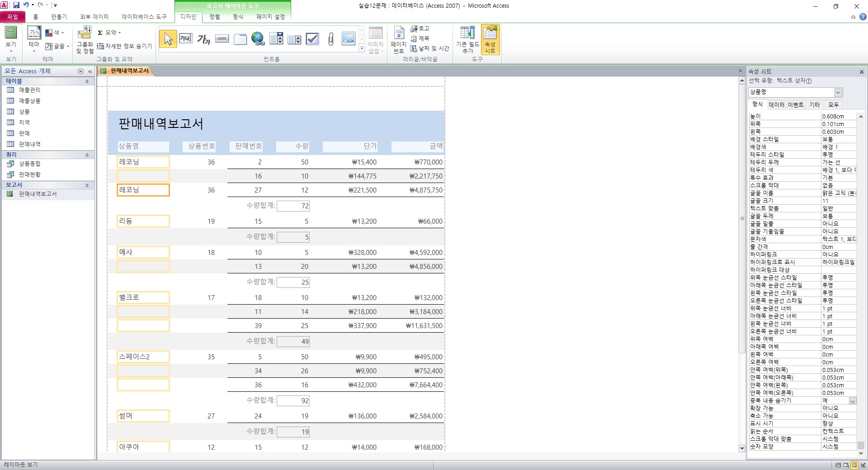Click the 로고 button in ribbon
The width and height of the screenshot is (868, 470).
[x=420, y=28]
